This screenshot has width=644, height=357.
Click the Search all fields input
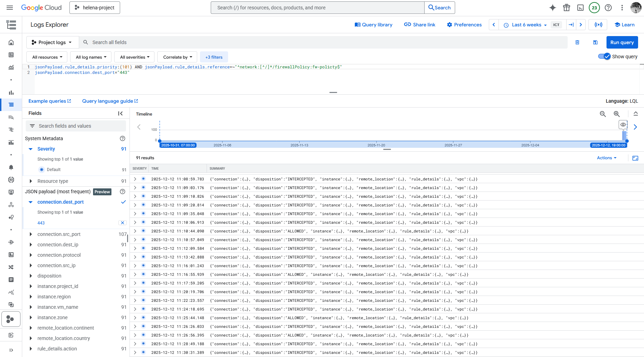pyautogui.click(x=326, y=42)
